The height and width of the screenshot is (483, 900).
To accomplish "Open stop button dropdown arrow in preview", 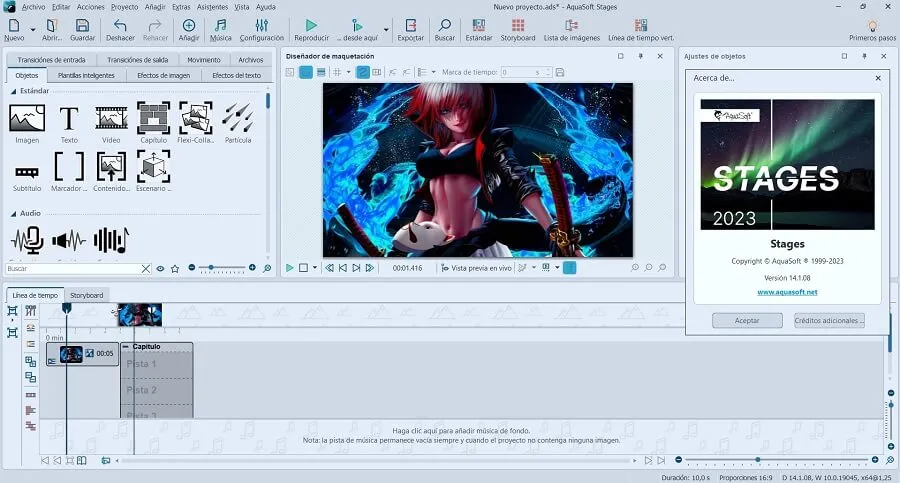I will (x=315, y=268).
